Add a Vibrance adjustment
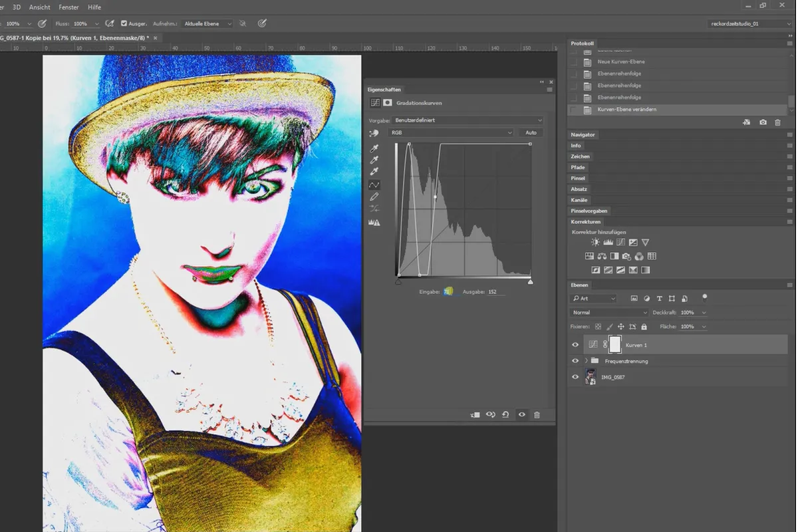The image size is (798, 532). pyautogui.click(x=646, y=243)
